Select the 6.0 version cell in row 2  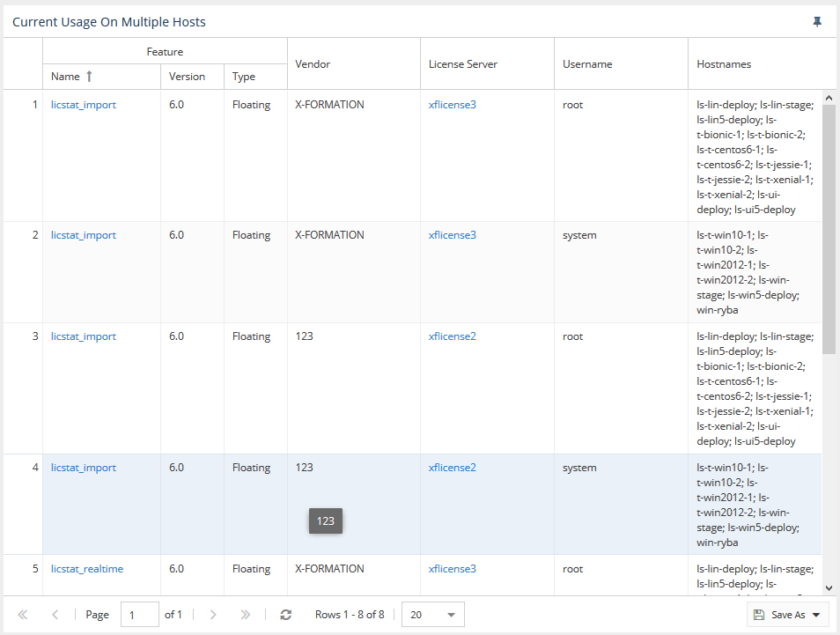pos(192,272)
